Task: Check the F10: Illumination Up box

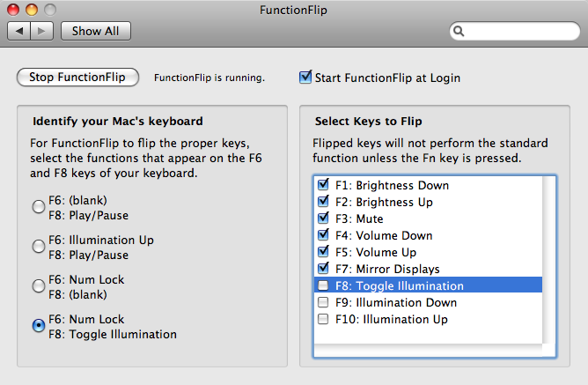Action: 323,320
